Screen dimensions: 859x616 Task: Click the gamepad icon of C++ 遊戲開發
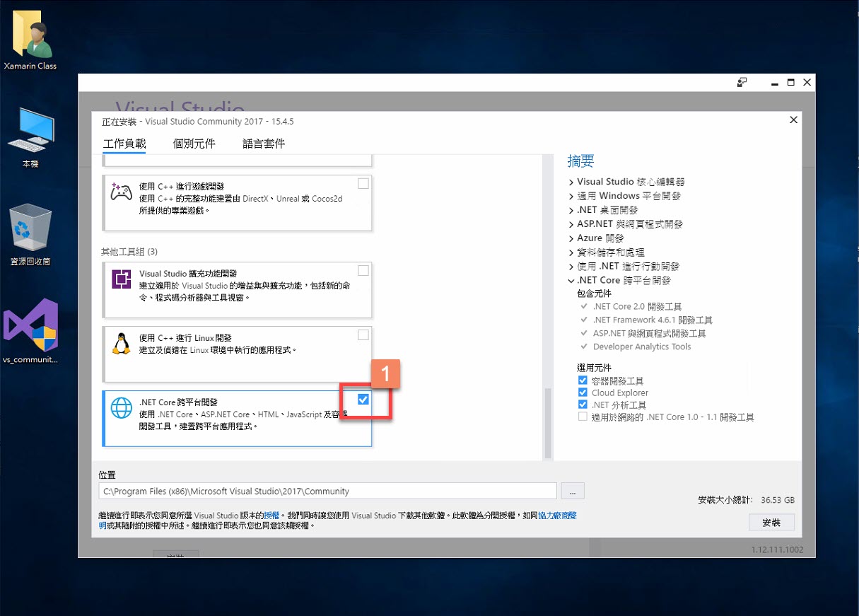tap(121, 192)
